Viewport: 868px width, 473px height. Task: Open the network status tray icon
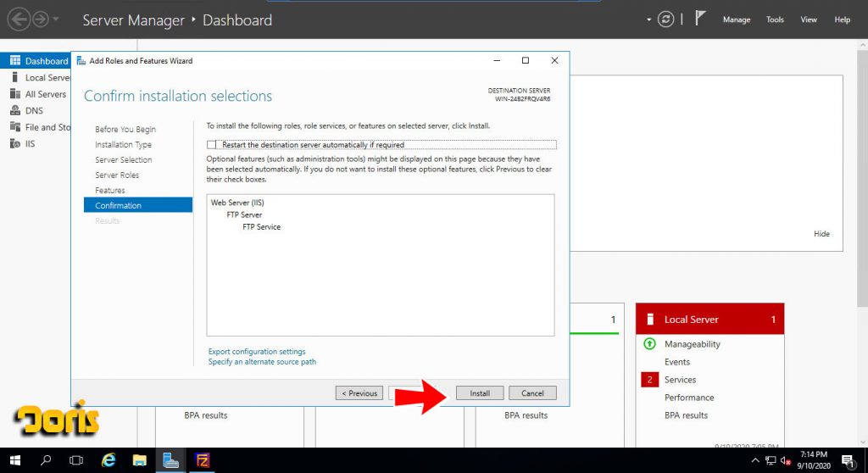[771, 460]
